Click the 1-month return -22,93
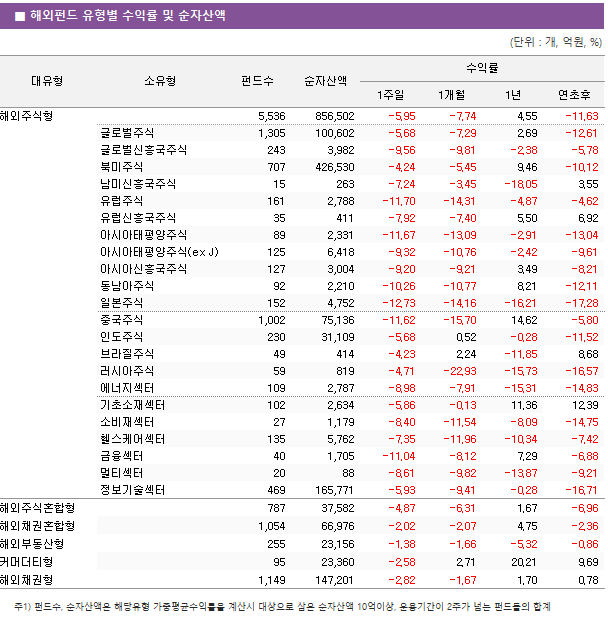The height and width of the screenshot is (617, 608). (460, 371)
